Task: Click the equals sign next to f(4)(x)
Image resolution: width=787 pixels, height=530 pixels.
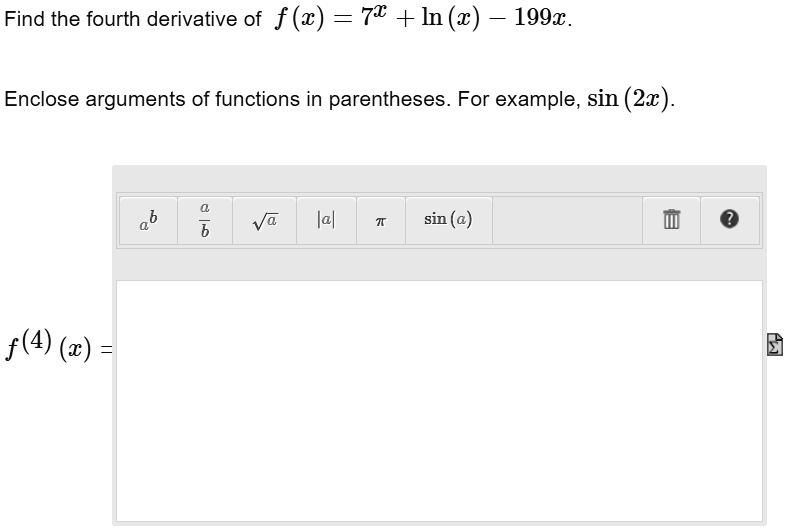Action: pyautogui.click(x=106, y=349)
